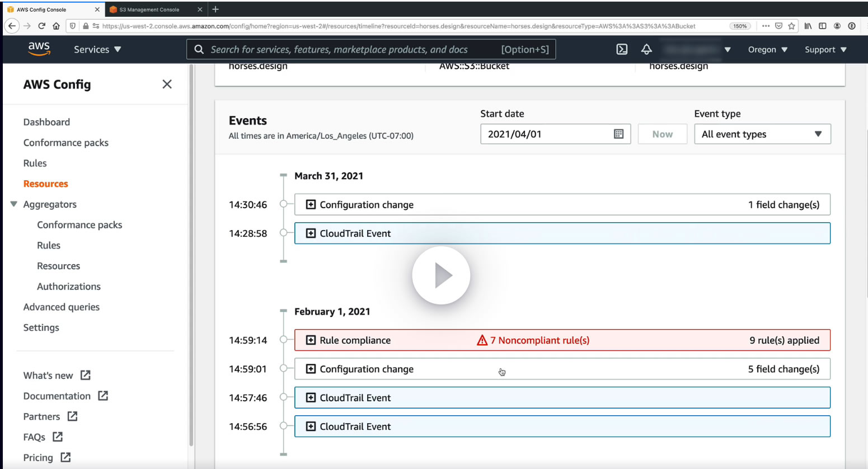Viewport: 868px width, 469px height.
Task: Close the AWS Config Console tab
Action: click(x=97, y=10)
